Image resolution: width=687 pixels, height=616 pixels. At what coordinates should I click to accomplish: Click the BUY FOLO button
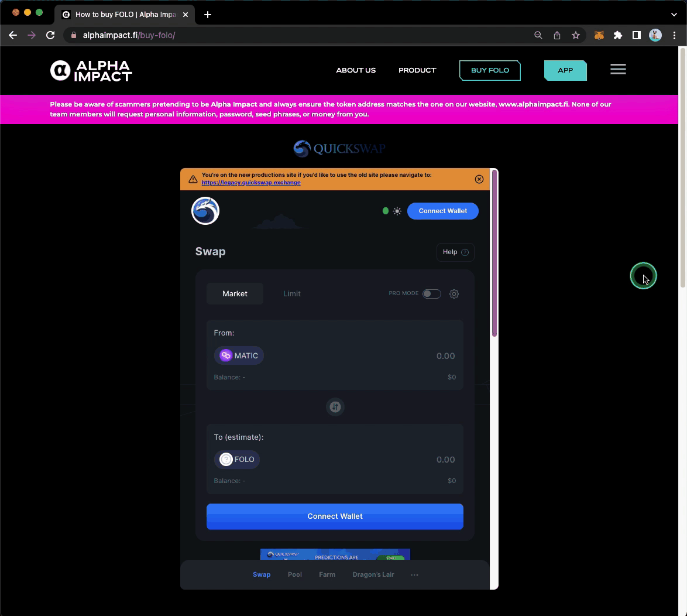point(490,71)
